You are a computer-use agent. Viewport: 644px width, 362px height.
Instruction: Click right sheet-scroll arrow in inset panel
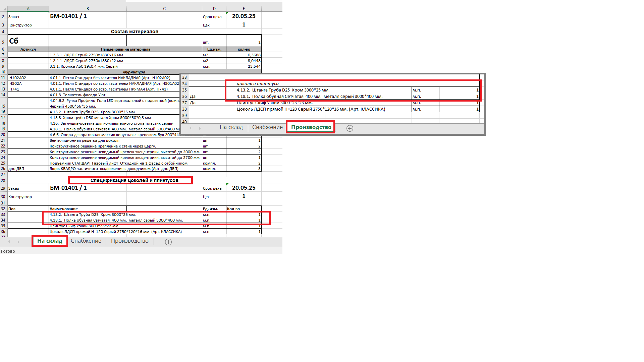click(200, 128)
